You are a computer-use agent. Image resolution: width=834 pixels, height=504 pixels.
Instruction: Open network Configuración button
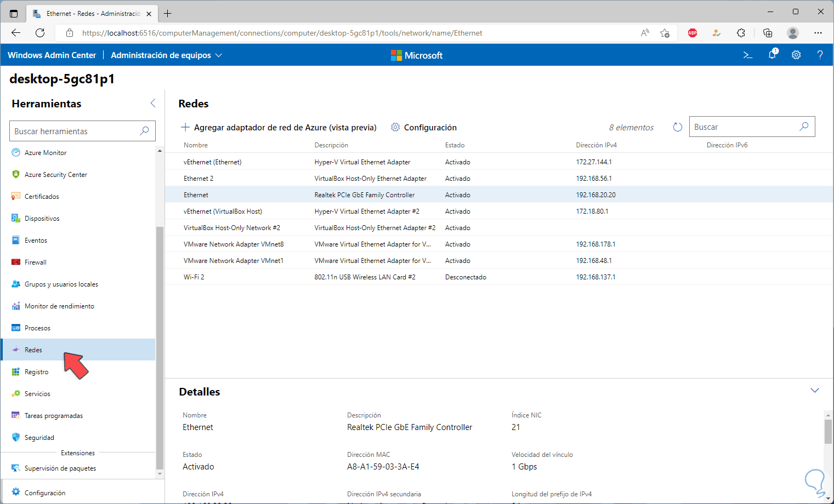pos(424,128)
